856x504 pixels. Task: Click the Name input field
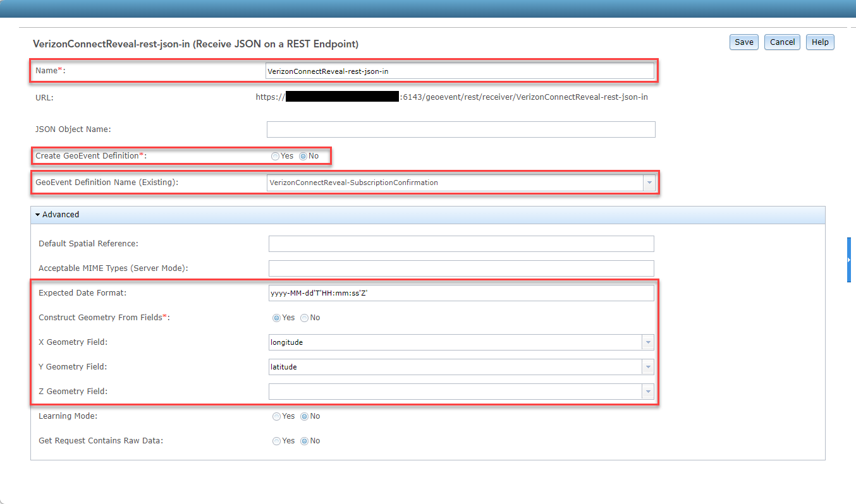(460, 71)
